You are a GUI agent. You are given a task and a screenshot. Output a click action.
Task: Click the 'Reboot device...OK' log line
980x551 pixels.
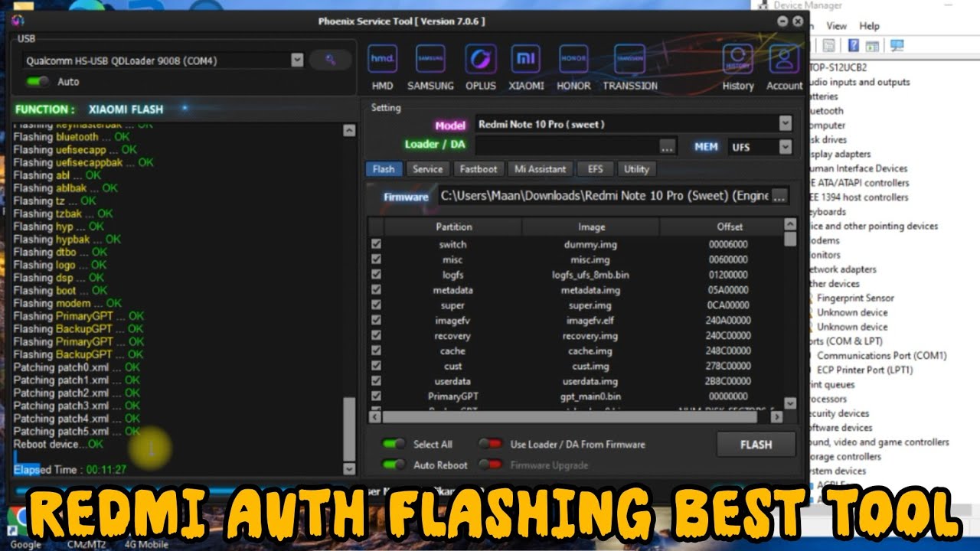58,444
